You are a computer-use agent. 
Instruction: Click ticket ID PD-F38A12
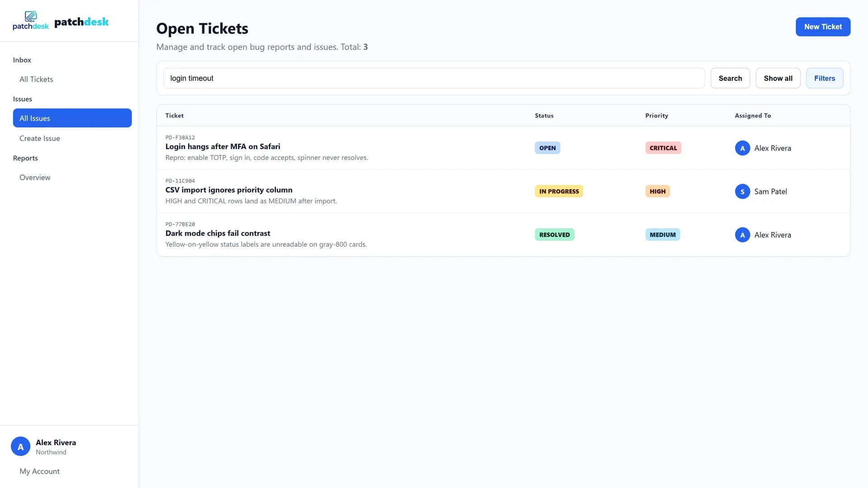coord(180,137)
